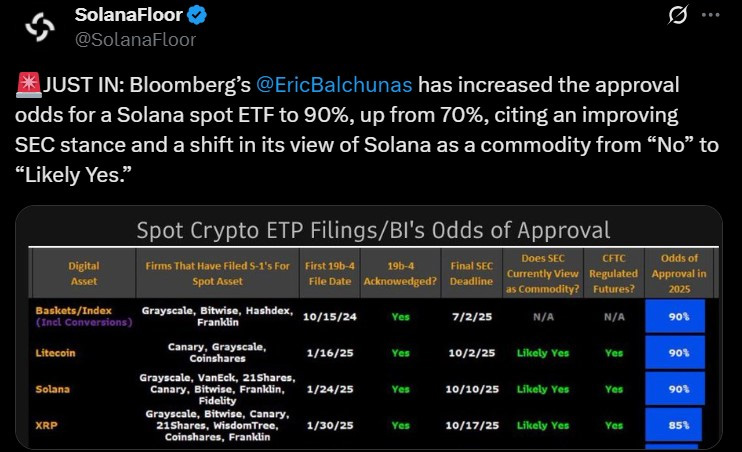Click the SolanaFloor profile avatar logo
Screen dimensions: 742x452
click(x=40, y=27)
